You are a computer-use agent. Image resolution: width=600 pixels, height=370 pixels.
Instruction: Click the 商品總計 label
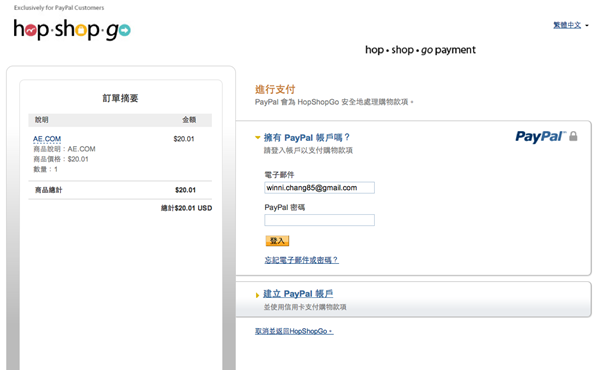(x=49, y=190)
